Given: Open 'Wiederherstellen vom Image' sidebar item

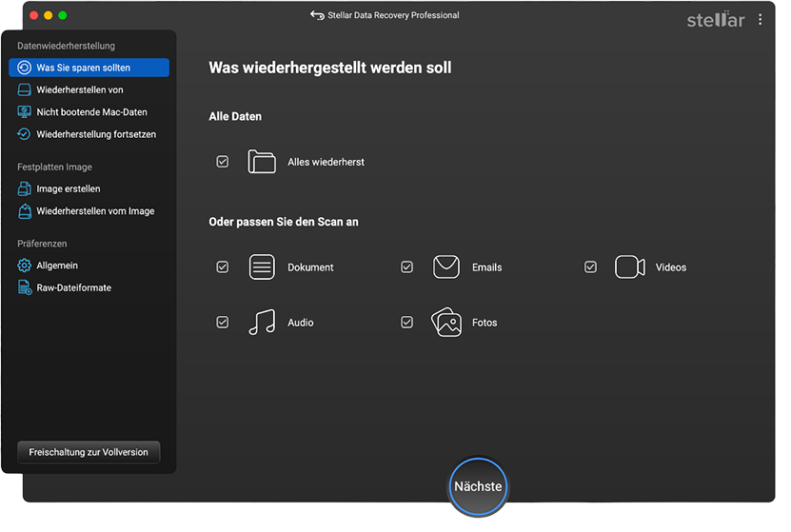Looking at the screenshot, I should 89,210.
